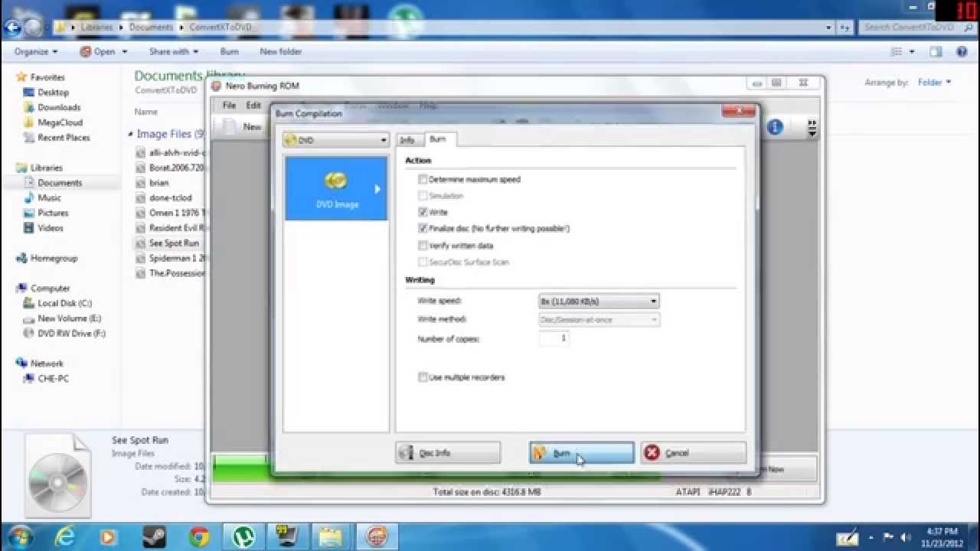Click the refresh button beside the address bar

pos(845,28)
